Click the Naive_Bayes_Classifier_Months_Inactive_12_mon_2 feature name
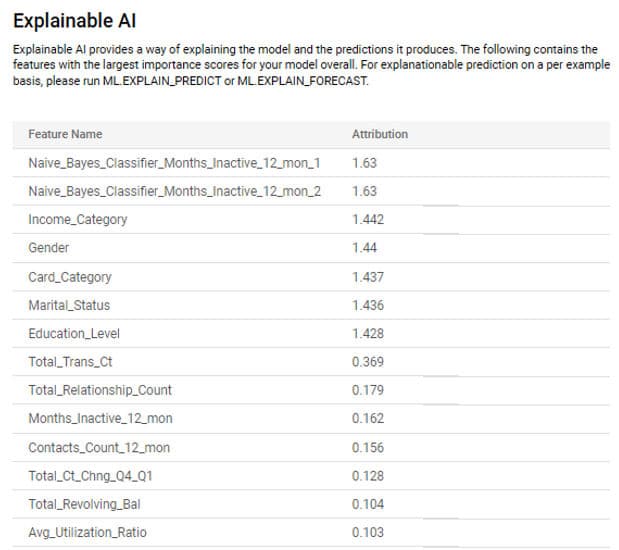 174,191
